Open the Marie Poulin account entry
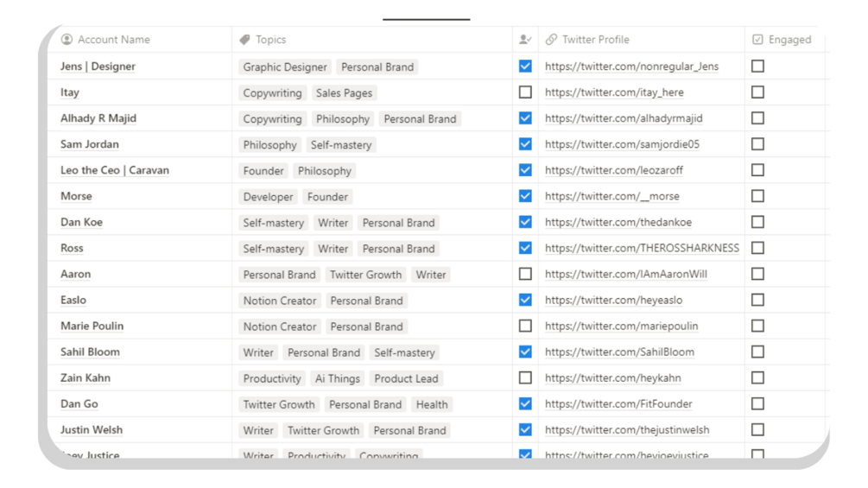The width and height of the screenshot is (868, 488). [92, 326]
